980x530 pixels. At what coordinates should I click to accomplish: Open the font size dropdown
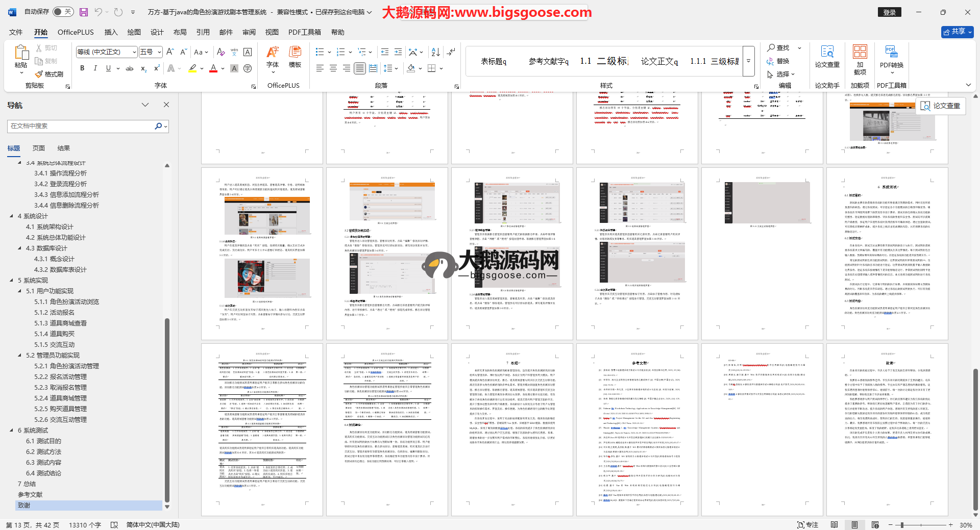point(159,52)
